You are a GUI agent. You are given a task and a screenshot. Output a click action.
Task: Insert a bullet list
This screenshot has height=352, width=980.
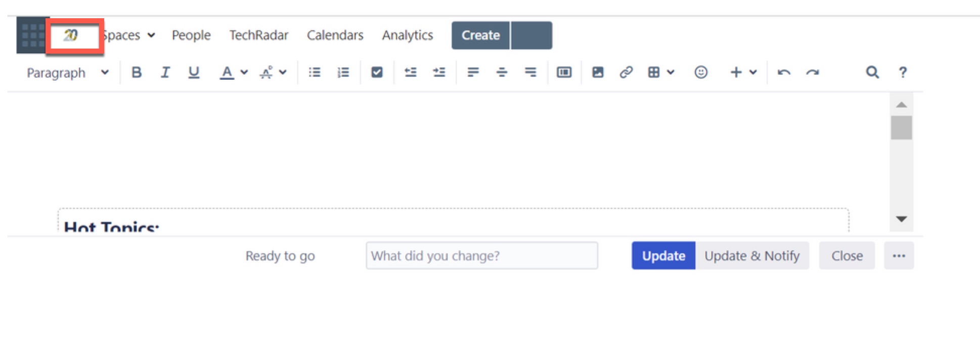pyautogui.click(x=314, y=72)
